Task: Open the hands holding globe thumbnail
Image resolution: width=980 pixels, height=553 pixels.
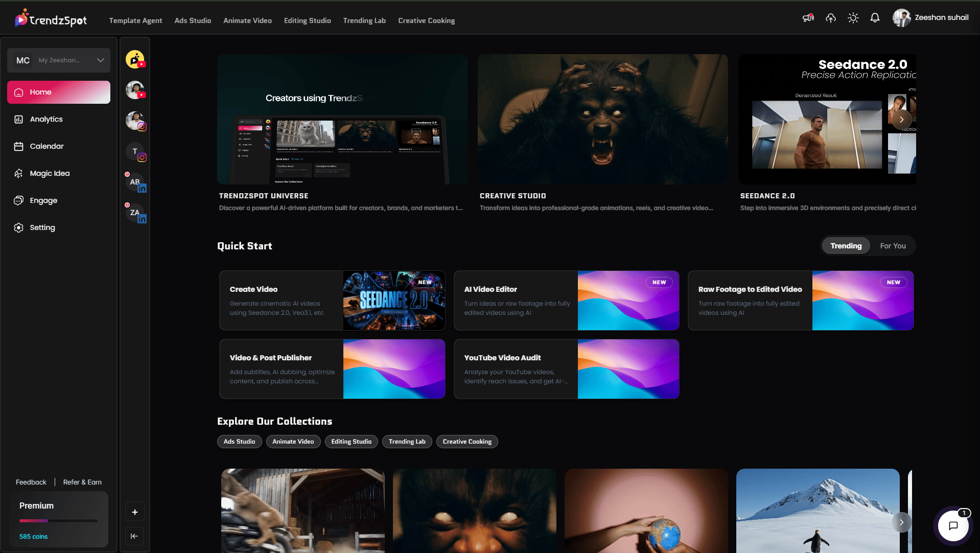Action: (x=646, y=511)
